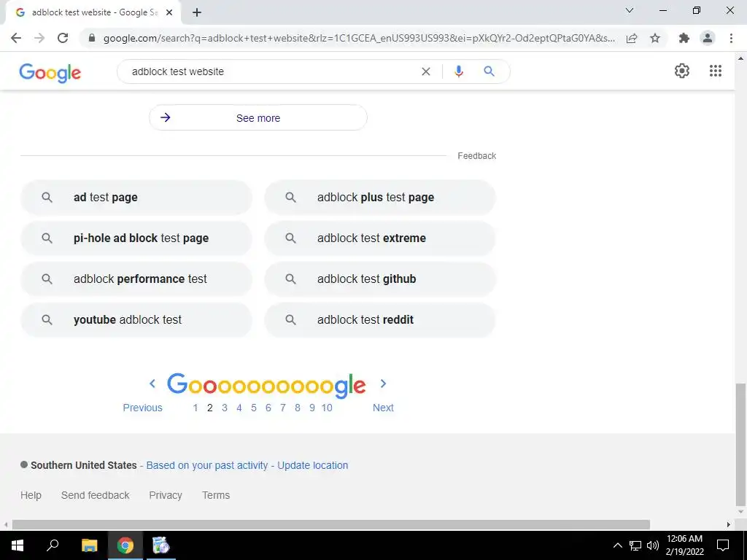Open Windows taskbar search

pos(53,545)
